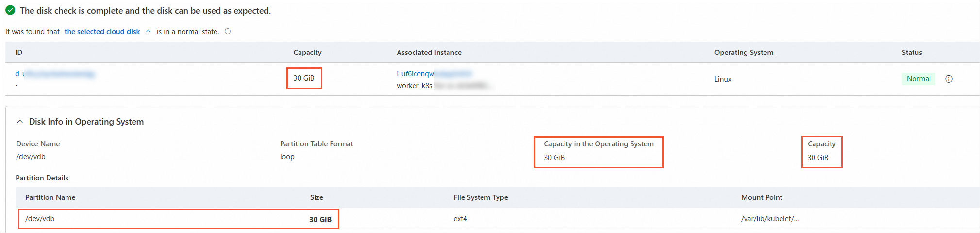980x233 pixels.
Task: Click the ID column header
Action: pos(19,53)
